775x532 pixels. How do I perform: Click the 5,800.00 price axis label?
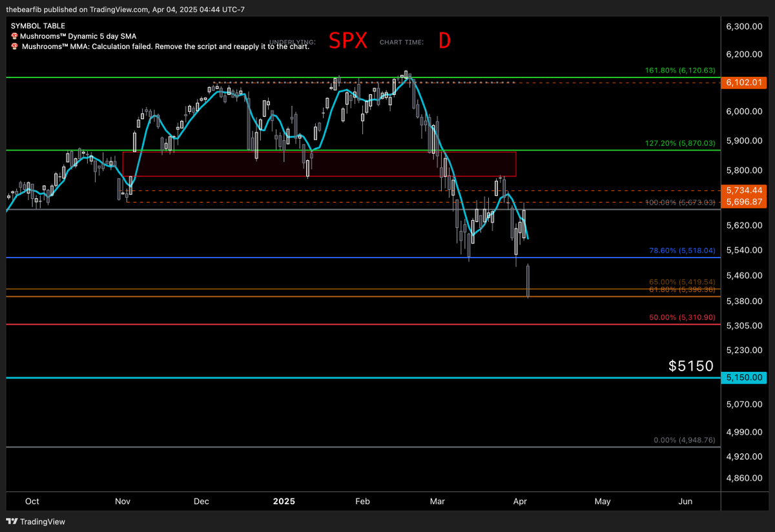(745, 170)
